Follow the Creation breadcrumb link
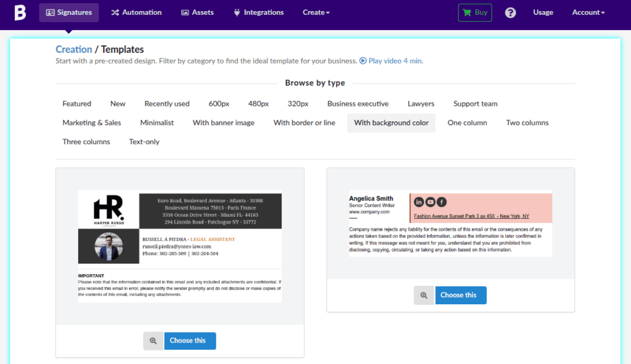Screen dimensions: 631x364 tap(74, 49)
